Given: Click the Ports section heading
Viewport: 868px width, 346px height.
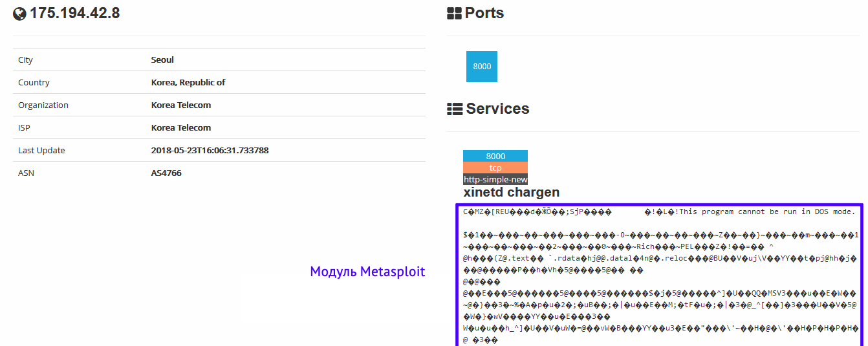Looking at the screenshot, I should [484, 14].
